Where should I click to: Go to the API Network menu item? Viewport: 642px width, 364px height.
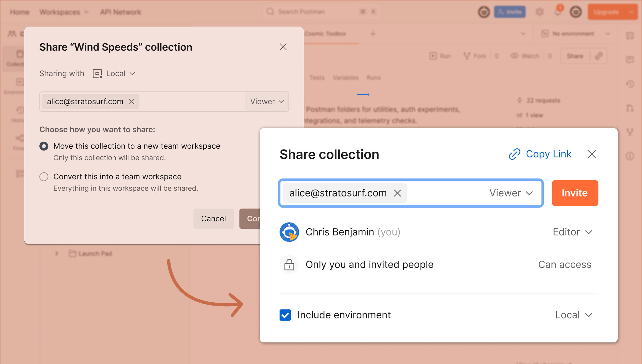coord(121,12)
